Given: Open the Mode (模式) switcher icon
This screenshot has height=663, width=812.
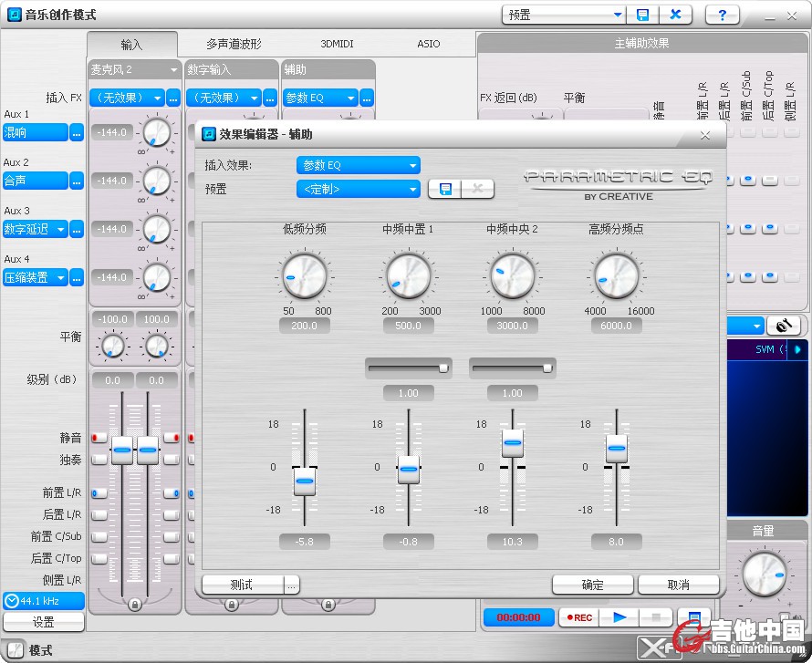Looking at the screenshot, I should (x=15, y=650).
